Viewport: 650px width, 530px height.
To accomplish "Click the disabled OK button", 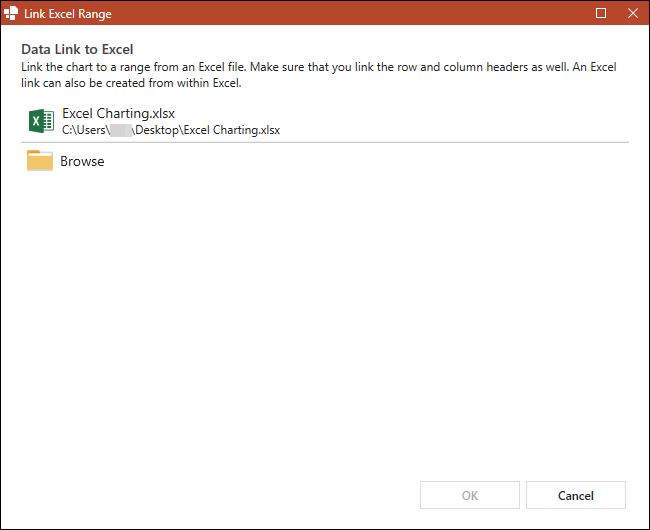I will coord(470,495).
